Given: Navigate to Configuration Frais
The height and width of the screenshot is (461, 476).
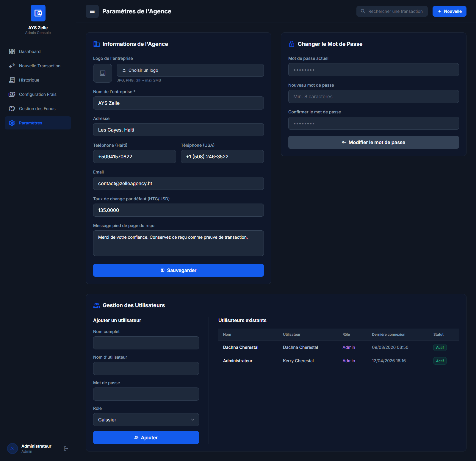Looking at the screenshot, I should pyautogui.click(x=37, y=94).
